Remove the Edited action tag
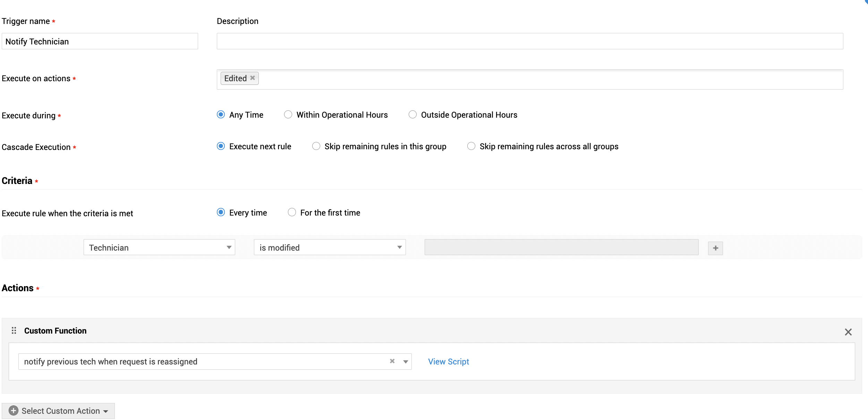Viewport: 868px width, 420px height. 253,78
